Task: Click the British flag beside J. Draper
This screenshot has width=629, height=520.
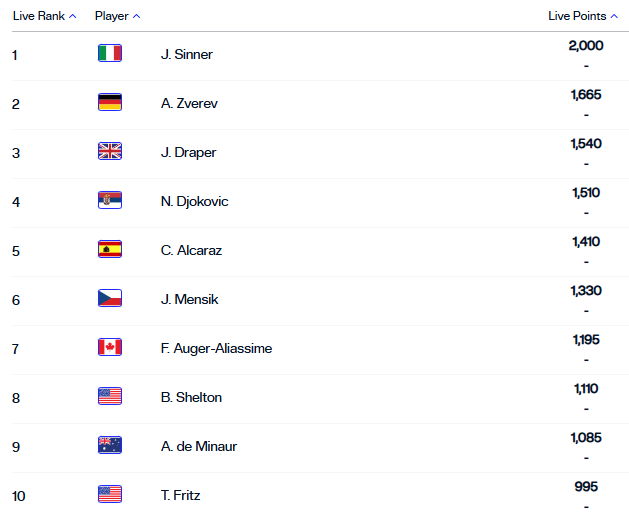Action: [x=110, y=152]
